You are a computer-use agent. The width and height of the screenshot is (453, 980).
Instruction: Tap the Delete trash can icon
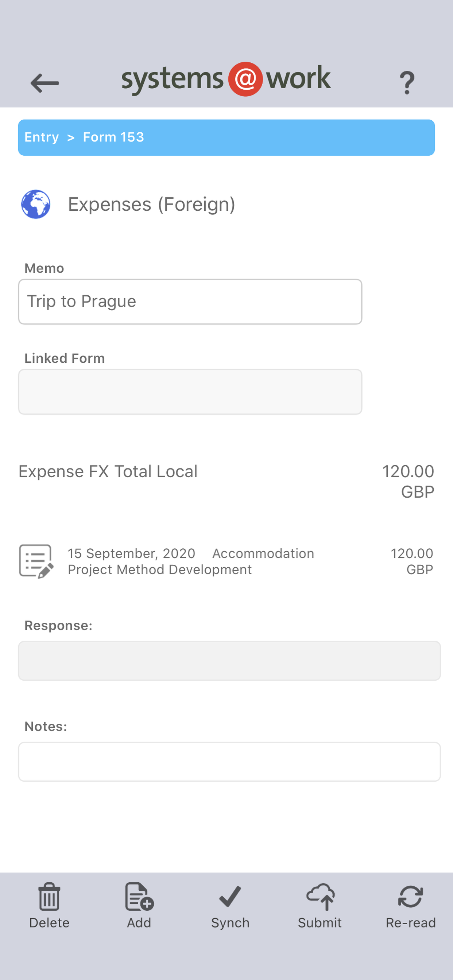(49, 897)
